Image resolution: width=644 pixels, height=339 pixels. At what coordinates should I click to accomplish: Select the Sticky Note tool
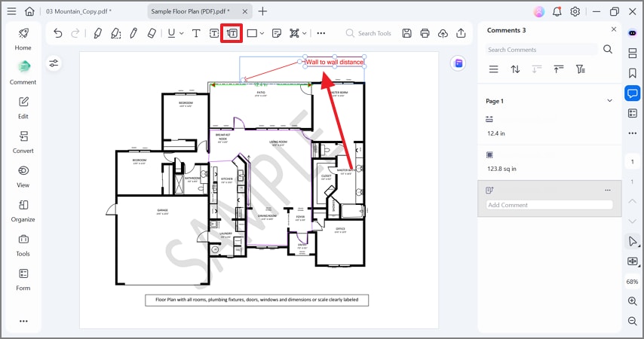(x=277, y=33)
